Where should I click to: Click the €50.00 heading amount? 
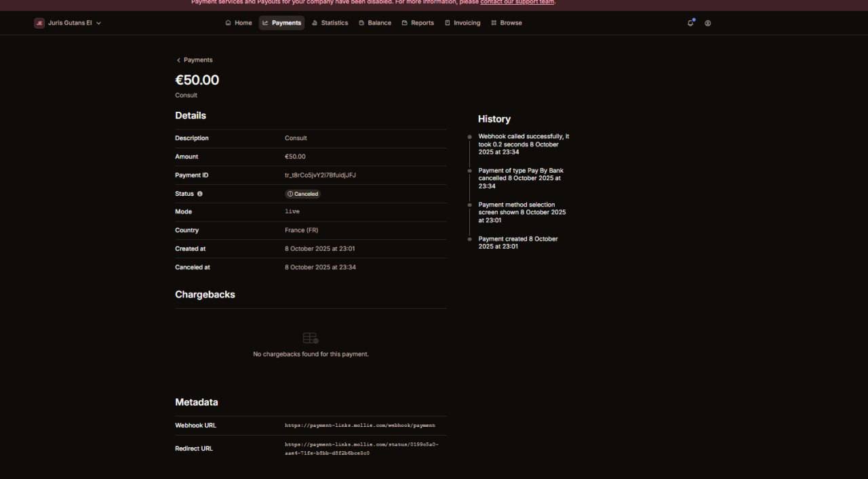click(x=197, y=80)
